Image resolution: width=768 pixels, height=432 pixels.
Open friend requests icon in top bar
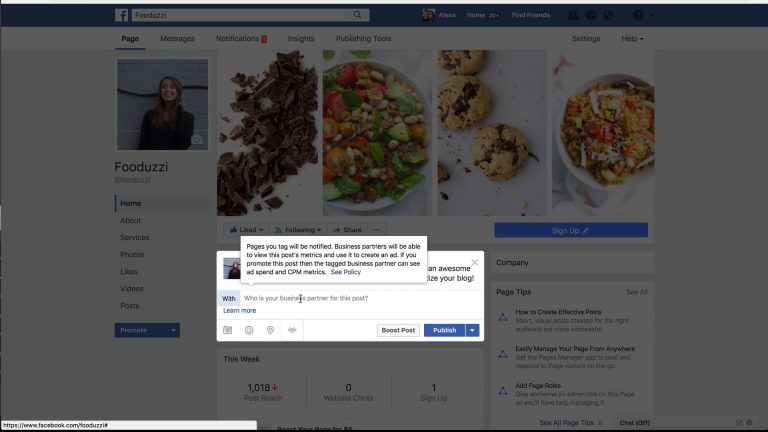tap(573, 15)
